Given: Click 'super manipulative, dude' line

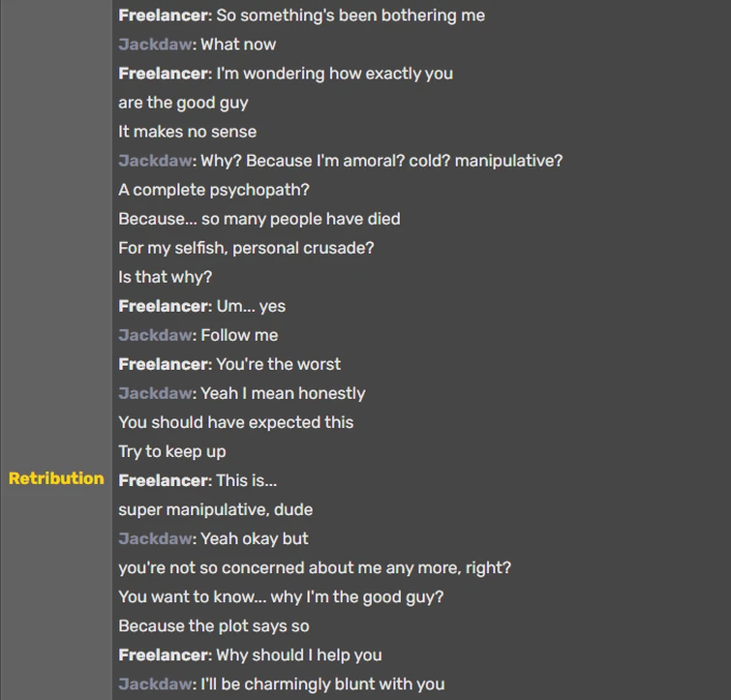Looking at the screenshot, I should pos(215,509).
